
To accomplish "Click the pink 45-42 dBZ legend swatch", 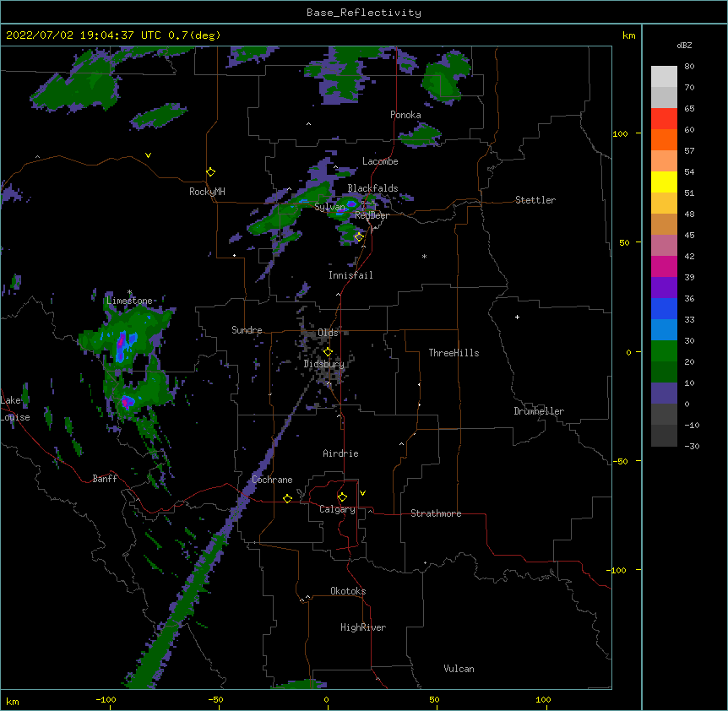I will click(x=664, y=246).
